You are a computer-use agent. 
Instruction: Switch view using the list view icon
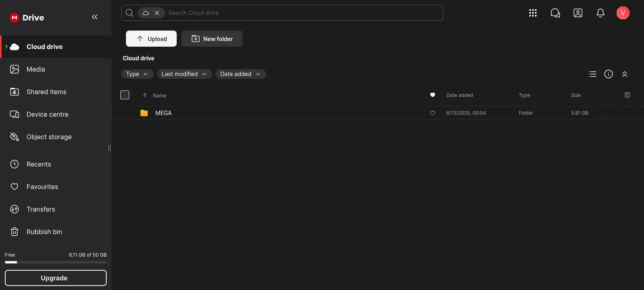(592, 74)
